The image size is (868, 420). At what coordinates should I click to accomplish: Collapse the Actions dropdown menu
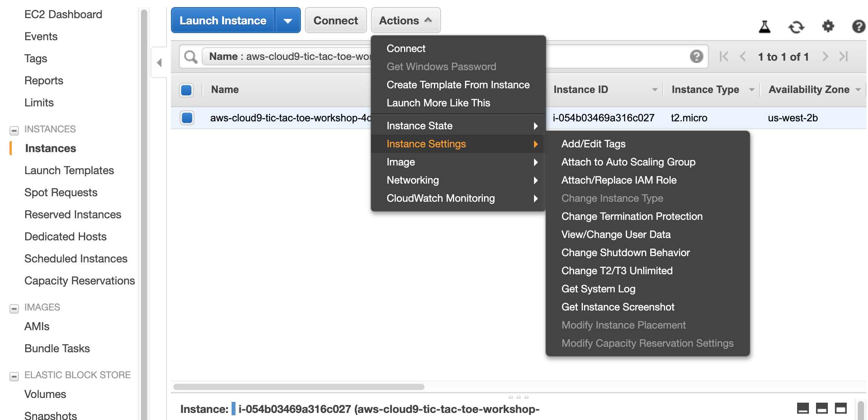pos(406,20)
